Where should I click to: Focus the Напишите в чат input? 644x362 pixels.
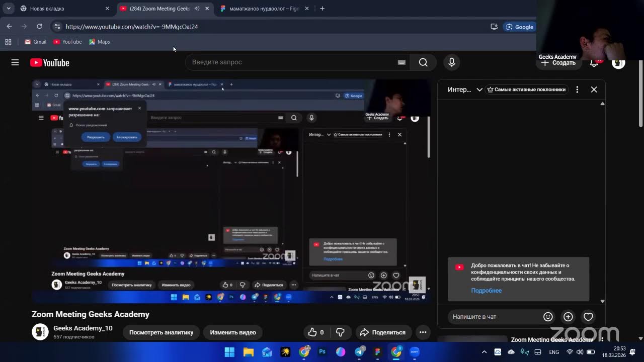494,317
